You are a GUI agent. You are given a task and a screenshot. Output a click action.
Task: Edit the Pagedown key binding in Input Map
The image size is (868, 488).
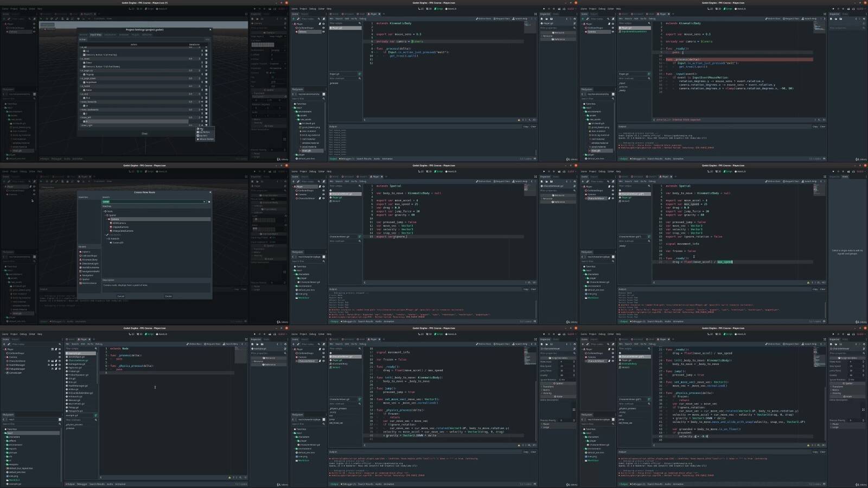tap(202, 82)
